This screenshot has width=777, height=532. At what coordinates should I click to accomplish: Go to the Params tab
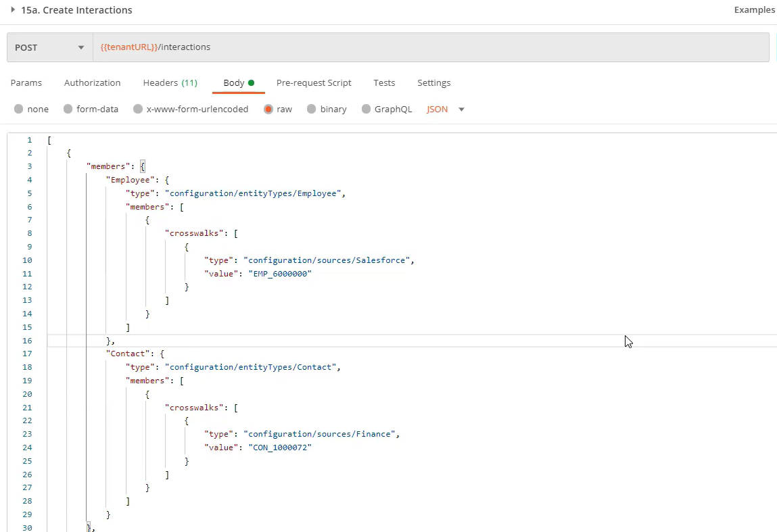[26, 82]
